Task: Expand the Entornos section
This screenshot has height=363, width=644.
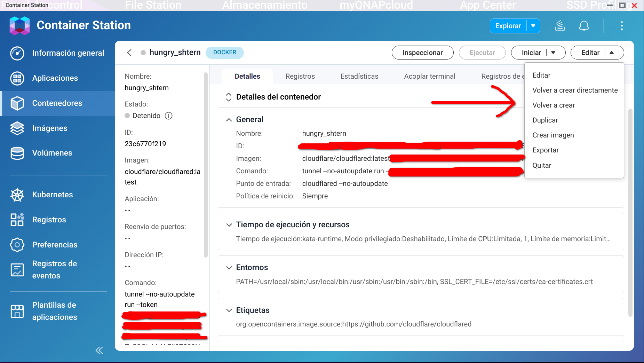Action: click(x=229, y=268)
